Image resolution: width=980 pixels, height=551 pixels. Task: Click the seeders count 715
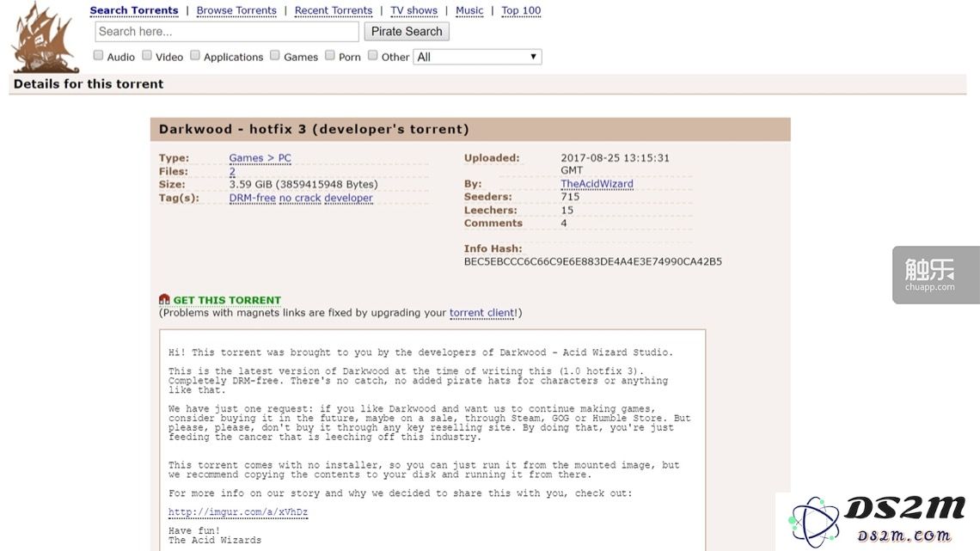tap(570, 197)
